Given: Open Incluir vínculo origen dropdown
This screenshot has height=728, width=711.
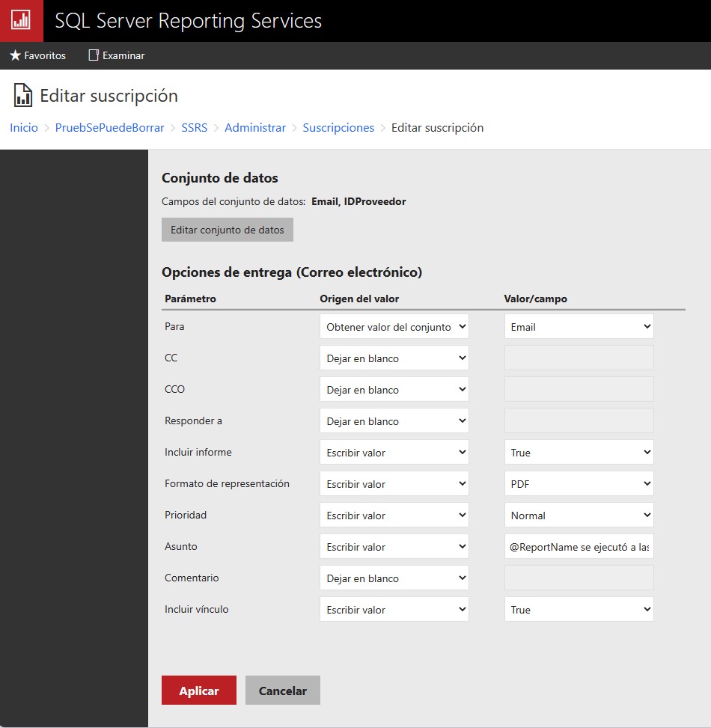Looking at the screenshot, I should pos(394,610).
